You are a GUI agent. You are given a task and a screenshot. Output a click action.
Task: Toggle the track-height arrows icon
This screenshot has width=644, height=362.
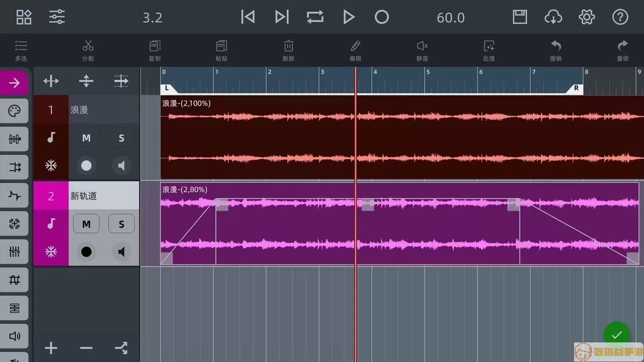coord(121,81)
